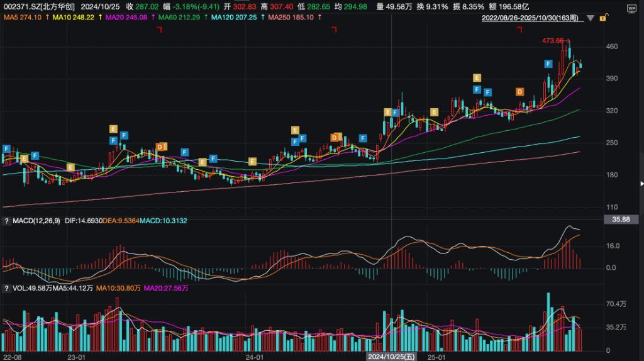The width and height of the screenshot is (644, 361).
Task: Click the orange D marker in early 2023
Action: point(160,147)
